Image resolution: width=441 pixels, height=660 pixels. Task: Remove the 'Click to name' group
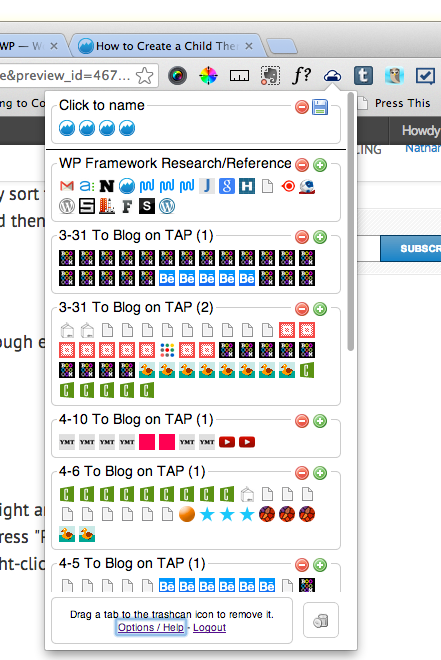[302, 107]
